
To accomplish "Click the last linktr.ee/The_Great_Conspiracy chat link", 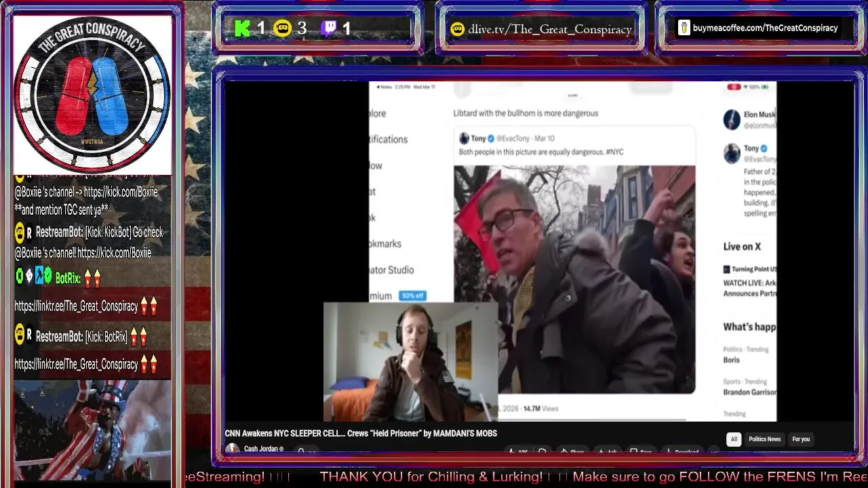I will pyautogui.click(x=76, y=364).
